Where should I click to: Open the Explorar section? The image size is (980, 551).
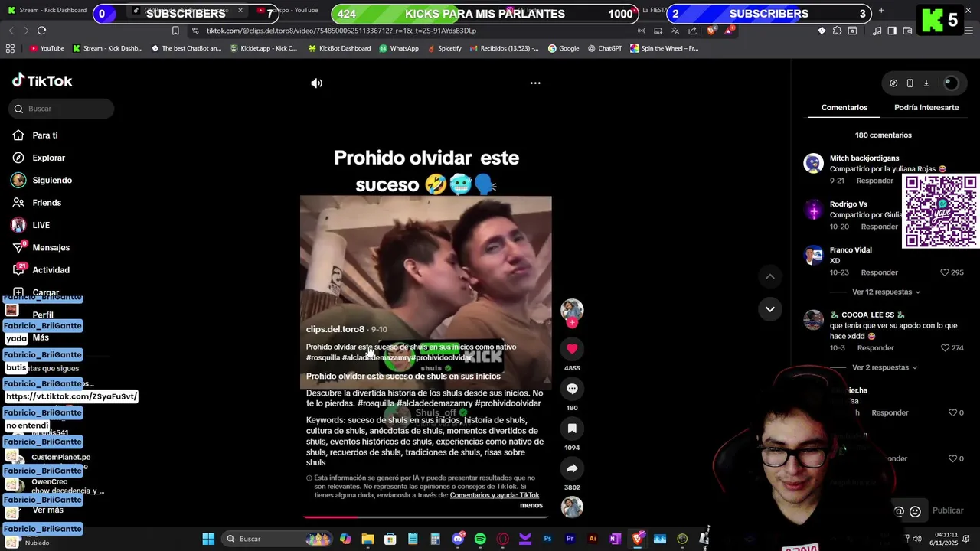48,158
